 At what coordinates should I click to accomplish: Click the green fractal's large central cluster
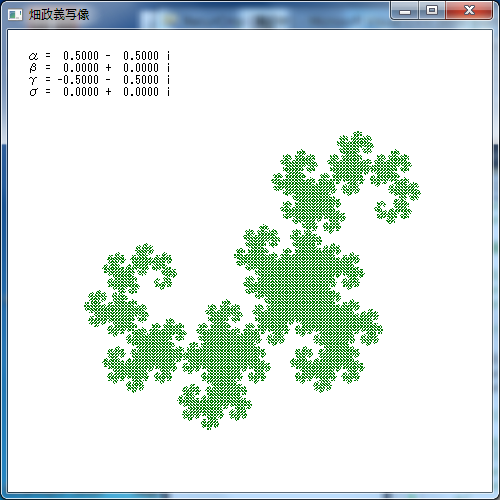300,283
